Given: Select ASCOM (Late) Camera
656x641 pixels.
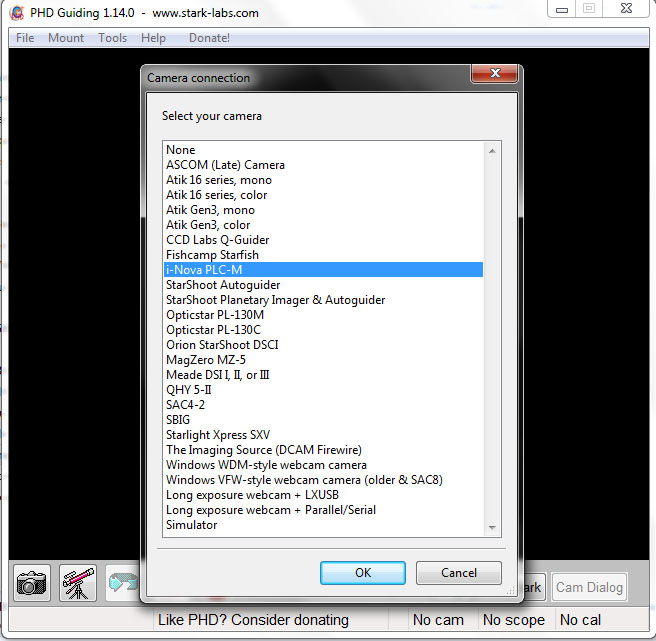Looking at the screenshot, I should 323,165.
